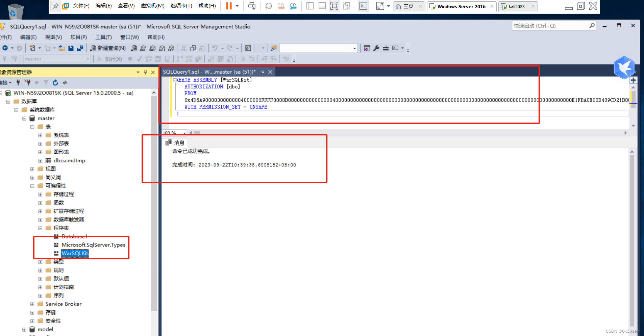Select the WIN-N59J2O081SK server node

click(73, 93)
